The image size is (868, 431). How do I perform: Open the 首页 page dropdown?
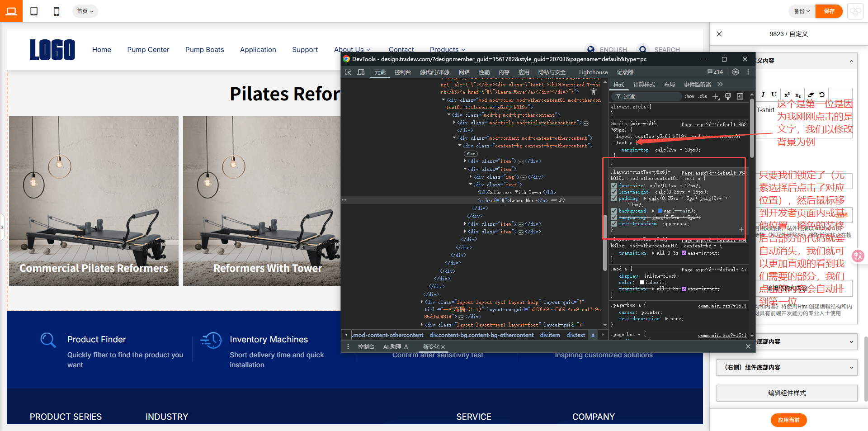point(85,11)
